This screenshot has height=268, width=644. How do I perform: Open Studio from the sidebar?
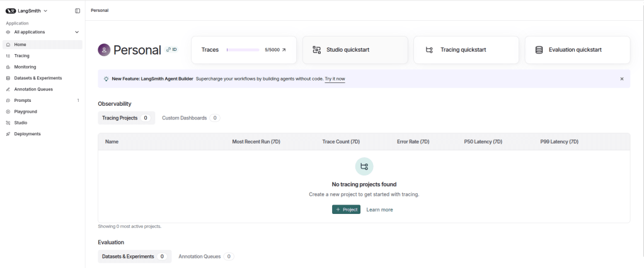coord(21,123)
